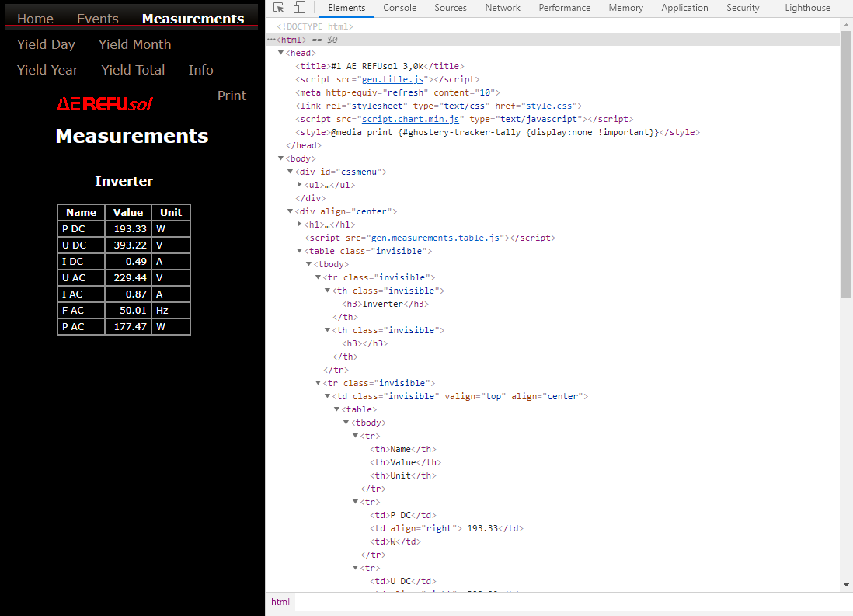Expand the ul element in cssmenu

[300, 185]
